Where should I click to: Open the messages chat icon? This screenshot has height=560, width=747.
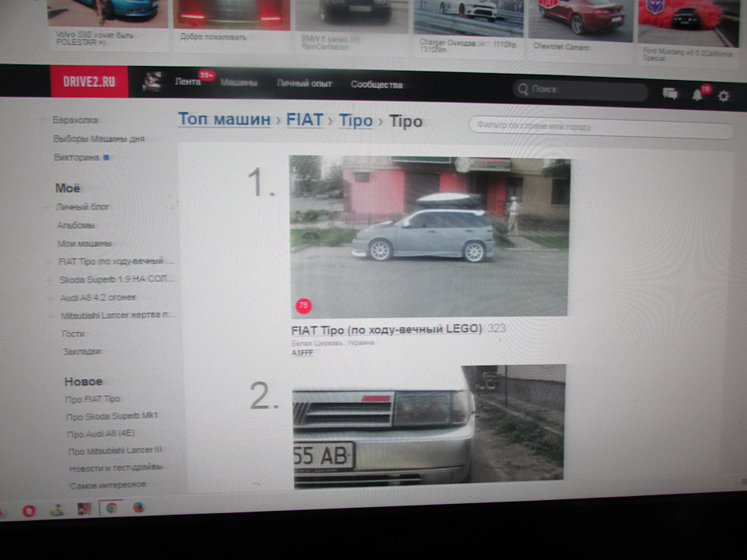tap(670, 93)
